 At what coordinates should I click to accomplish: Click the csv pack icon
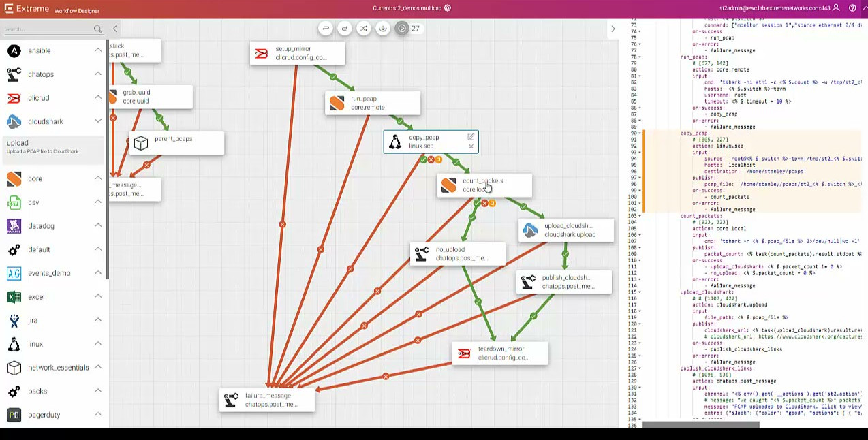(14, 202)
